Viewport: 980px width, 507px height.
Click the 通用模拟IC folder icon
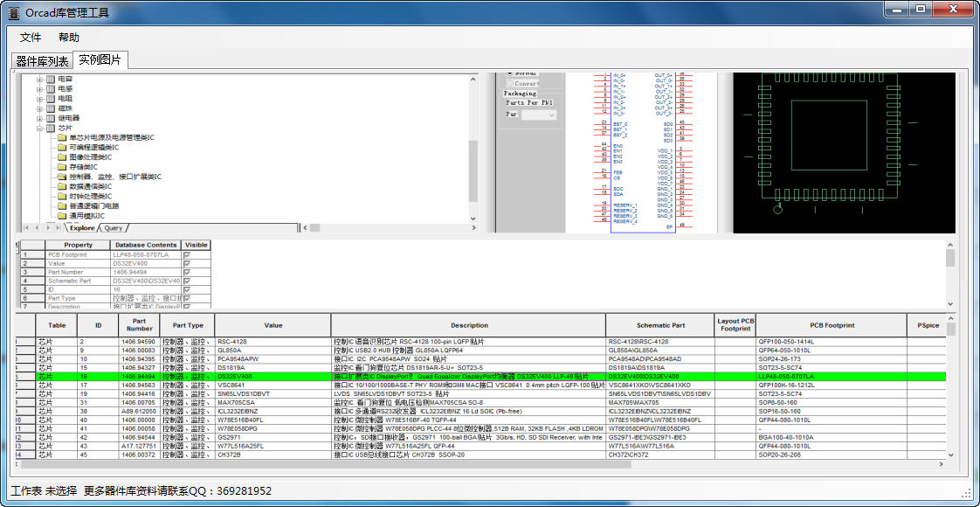[x=62, y=215]
